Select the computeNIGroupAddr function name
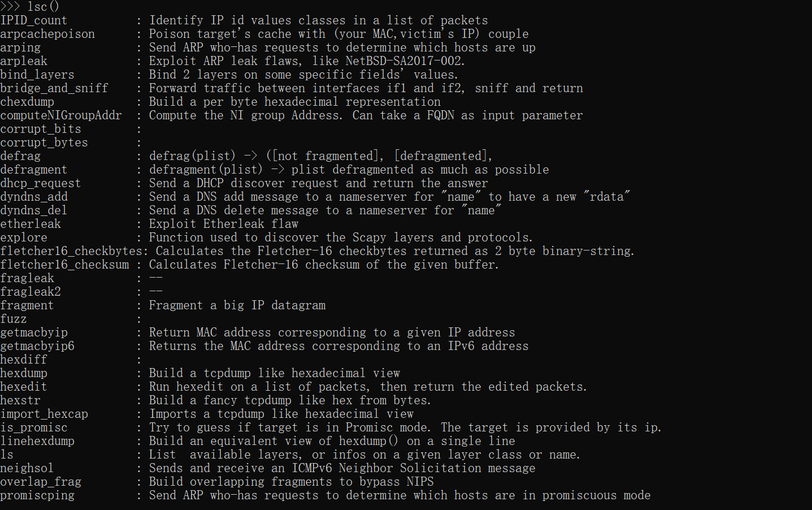 pos(61,115)
